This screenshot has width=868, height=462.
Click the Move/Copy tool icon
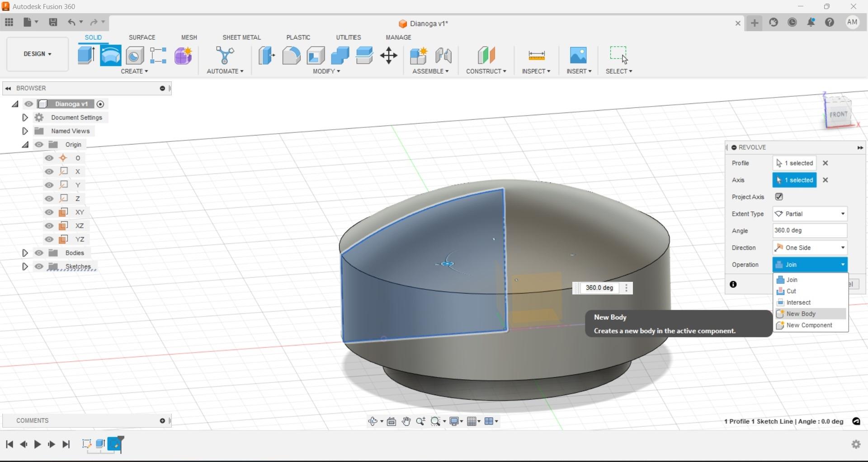click(x=389, y=56)
